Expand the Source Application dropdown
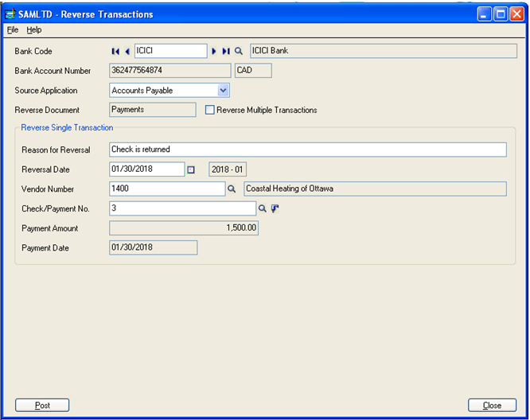Screen dimensions: 530x420 point(224,91)
